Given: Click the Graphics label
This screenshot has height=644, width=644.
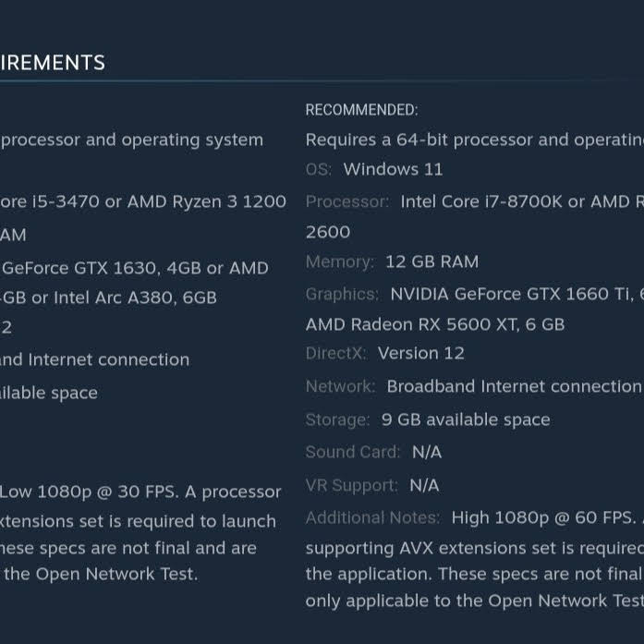Looking at the screenshot, I should tap(342, 295).
